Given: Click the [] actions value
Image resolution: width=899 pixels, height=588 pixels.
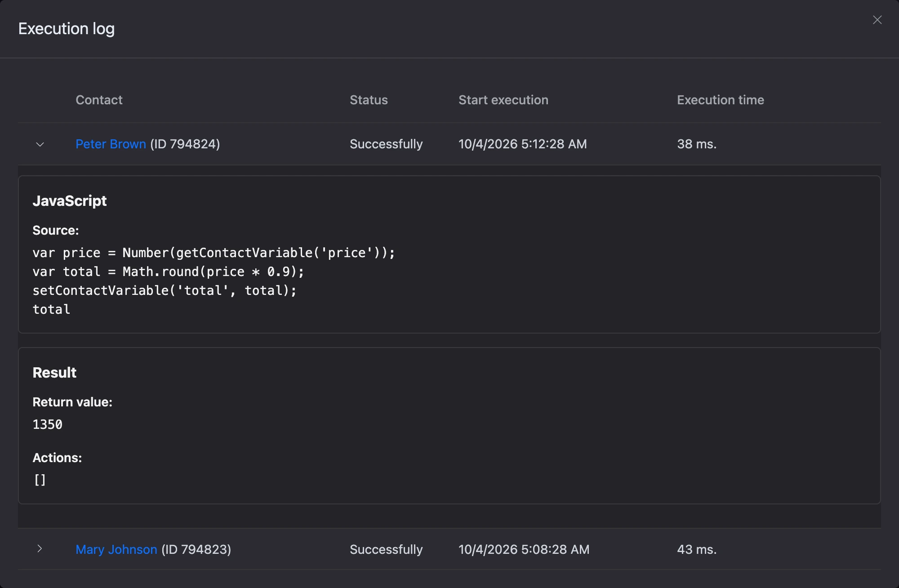Looking at the screenshot, I should (40, 480).
